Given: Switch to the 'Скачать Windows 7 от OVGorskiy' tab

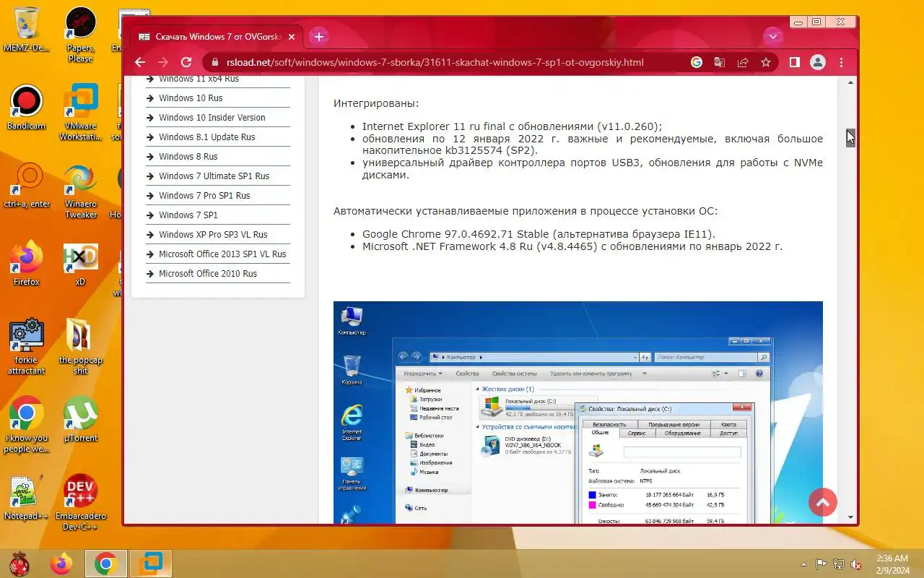Looking at the screenshot, I should (x=217, y=36).
